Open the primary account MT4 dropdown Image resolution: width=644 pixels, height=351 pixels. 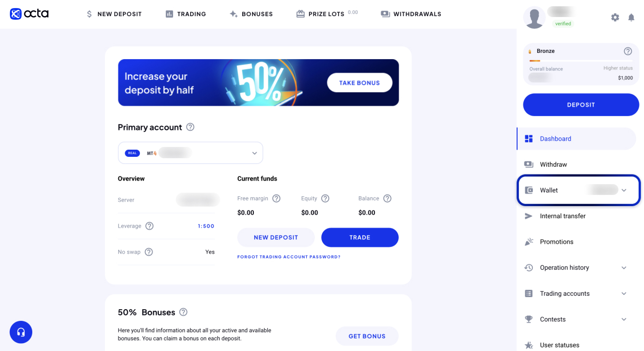point(190,153)
